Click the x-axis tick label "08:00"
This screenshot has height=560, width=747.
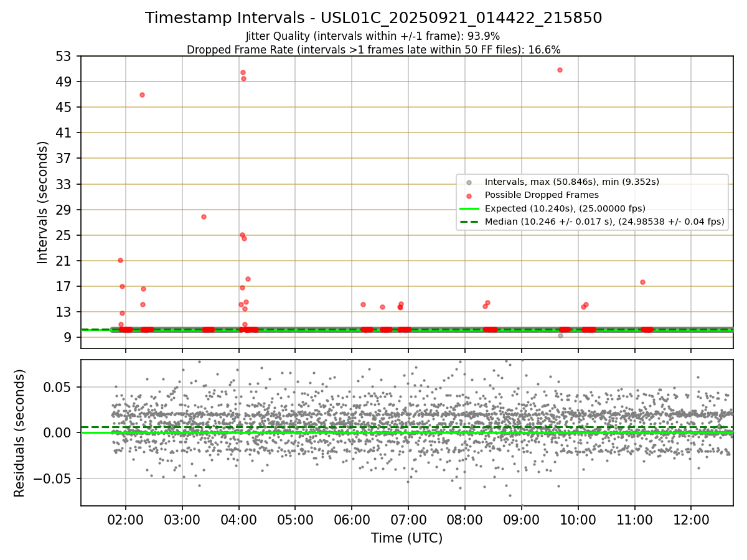465,520
